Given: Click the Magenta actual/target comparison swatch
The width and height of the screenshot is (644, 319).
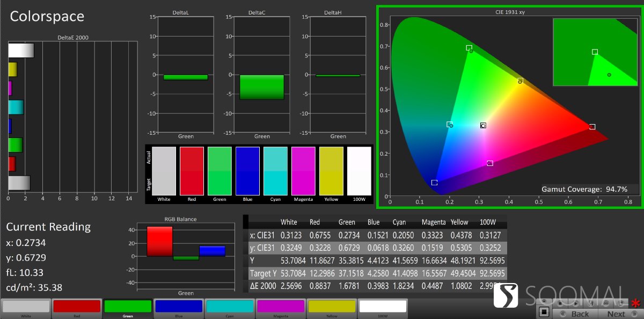Looking at the screenshot, I should tap(303, 171).
